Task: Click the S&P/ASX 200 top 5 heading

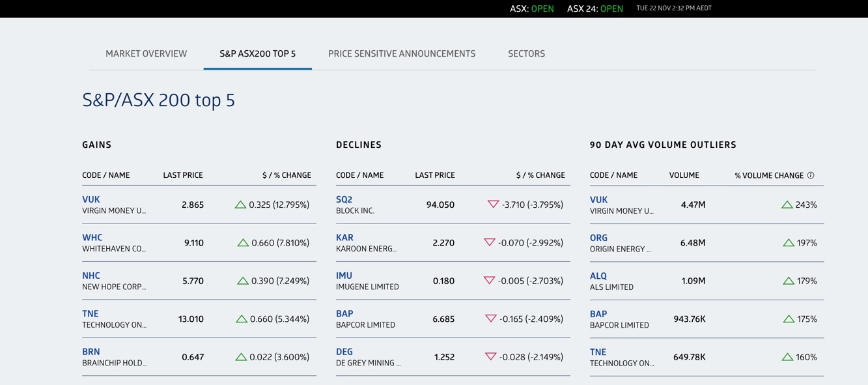Action: click(158, 100)
